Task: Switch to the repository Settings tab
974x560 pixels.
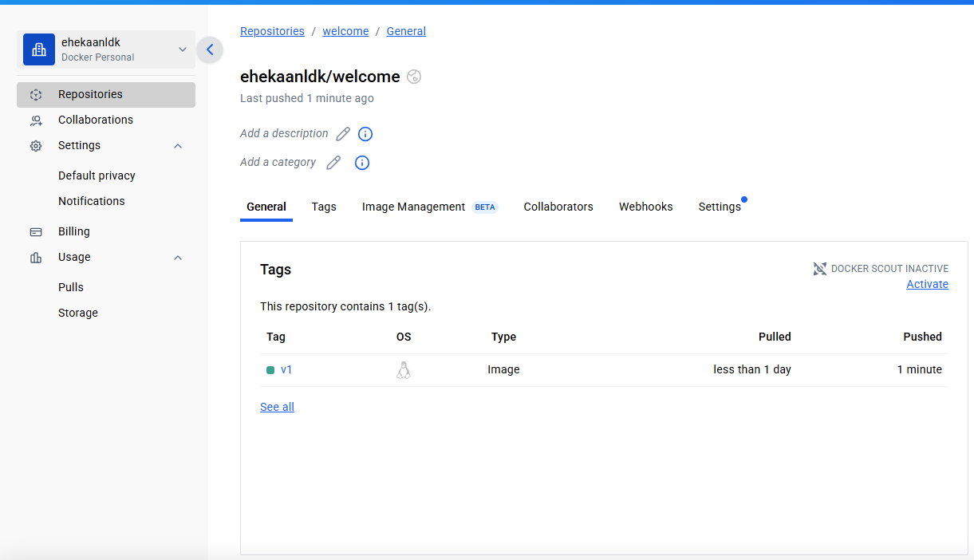Action: (x=720, y=207)
